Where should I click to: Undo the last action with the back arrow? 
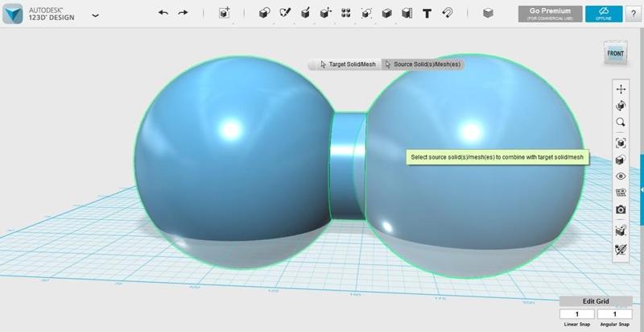pyautogui.click(x=163, y=13)
